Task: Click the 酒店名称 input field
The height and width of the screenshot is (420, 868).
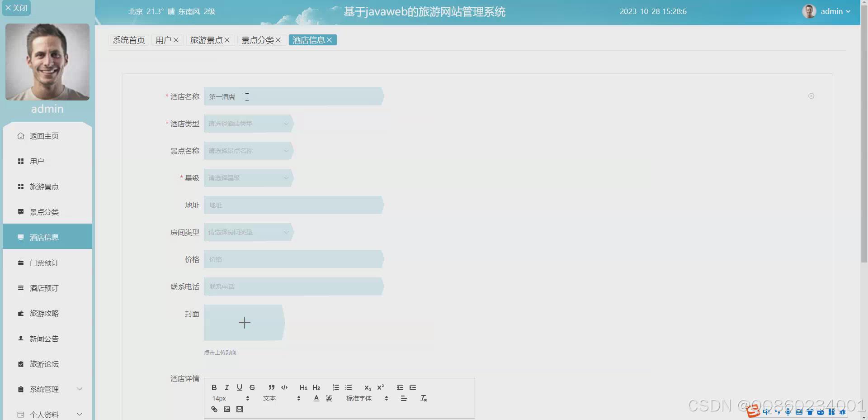Action: pos(294,96)
